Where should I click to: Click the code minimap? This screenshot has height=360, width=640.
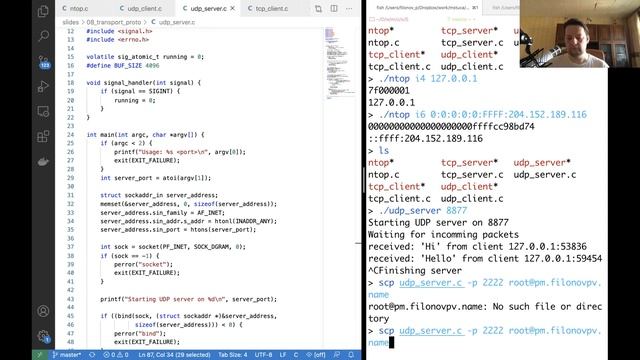340,63
